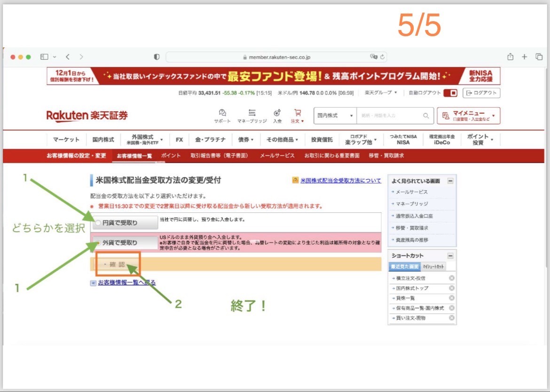Remove 貸株一覧 from recent list
The image size is (550, 392).
[x=452, y=298]
